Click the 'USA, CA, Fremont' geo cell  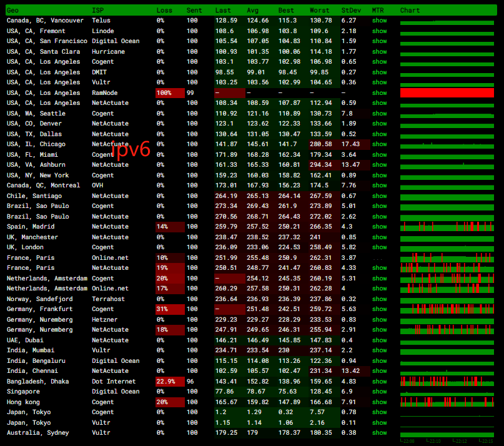coord(36,31)
